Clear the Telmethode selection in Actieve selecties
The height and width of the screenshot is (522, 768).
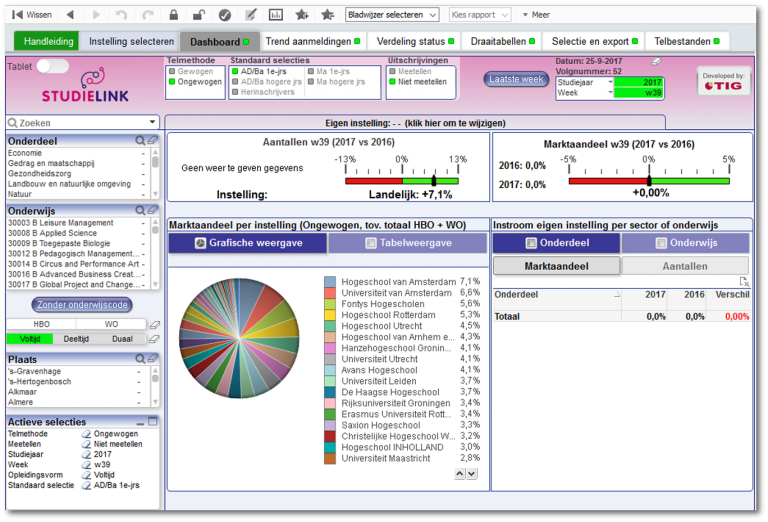coord(86,434)
